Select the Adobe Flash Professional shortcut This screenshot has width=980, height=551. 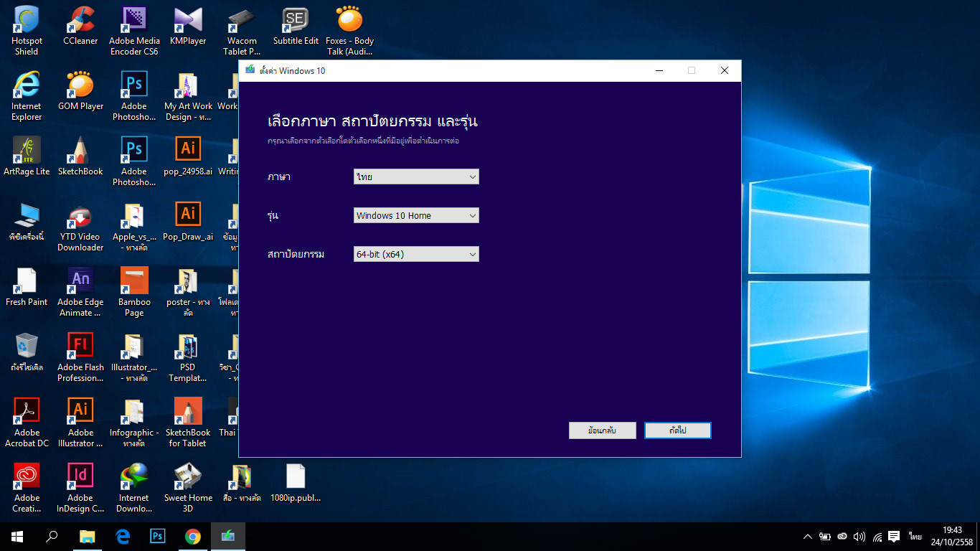click(x=80, y=357)
